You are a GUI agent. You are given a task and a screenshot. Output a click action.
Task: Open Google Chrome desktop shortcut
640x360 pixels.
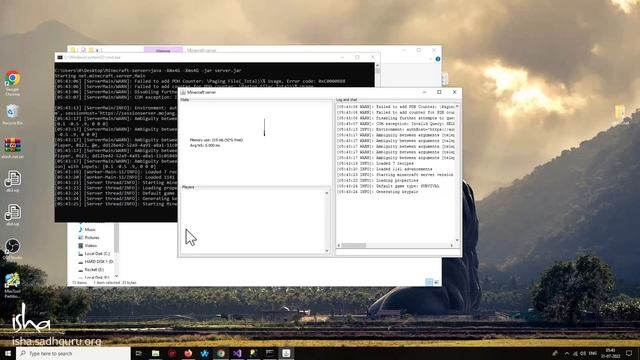click(13, 82)
